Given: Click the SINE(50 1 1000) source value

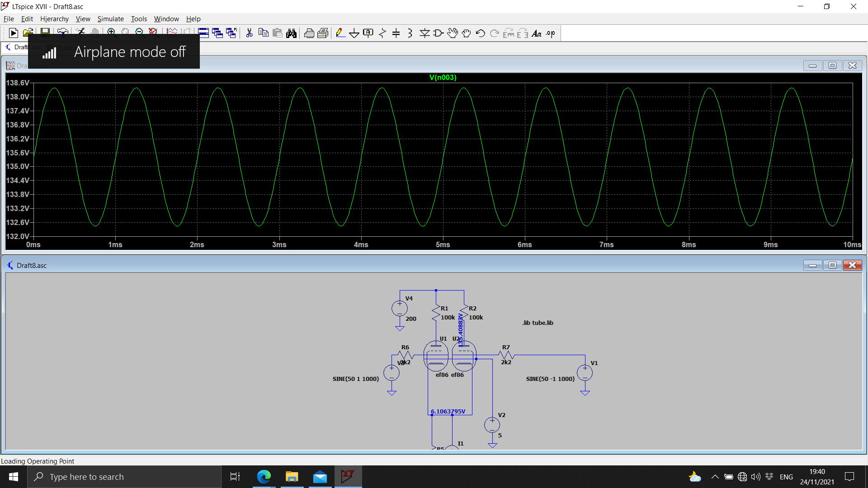Looking at the screenshot, I should (x=356, y=379).
